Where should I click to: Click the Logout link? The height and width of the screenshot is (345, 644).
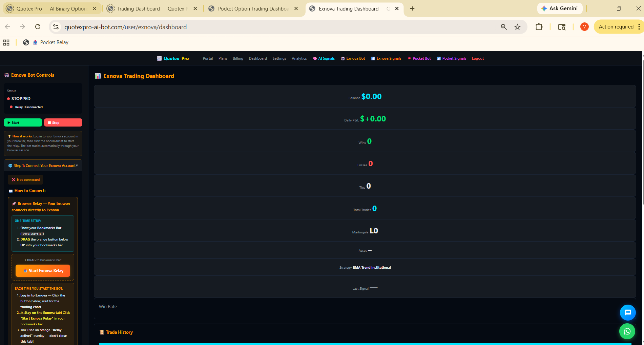(x=478, y=58)
